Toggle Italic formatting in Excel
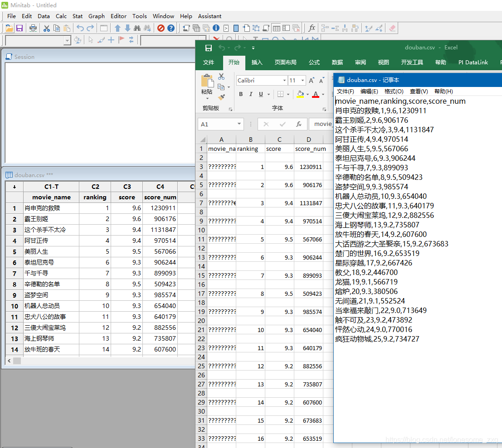The width and height of the screenshot is (502, 448). pyautogui.click(x=251, y=94)
